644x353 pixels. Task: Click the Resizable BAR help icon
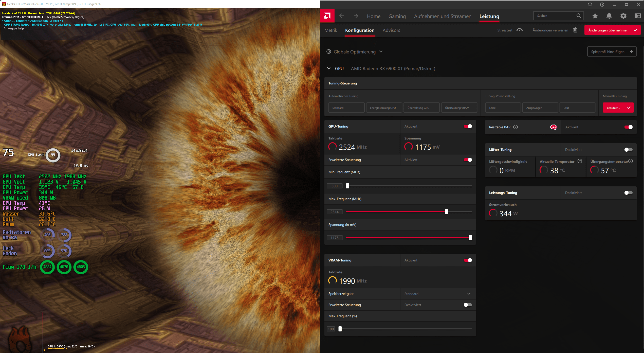click(516, 127)
